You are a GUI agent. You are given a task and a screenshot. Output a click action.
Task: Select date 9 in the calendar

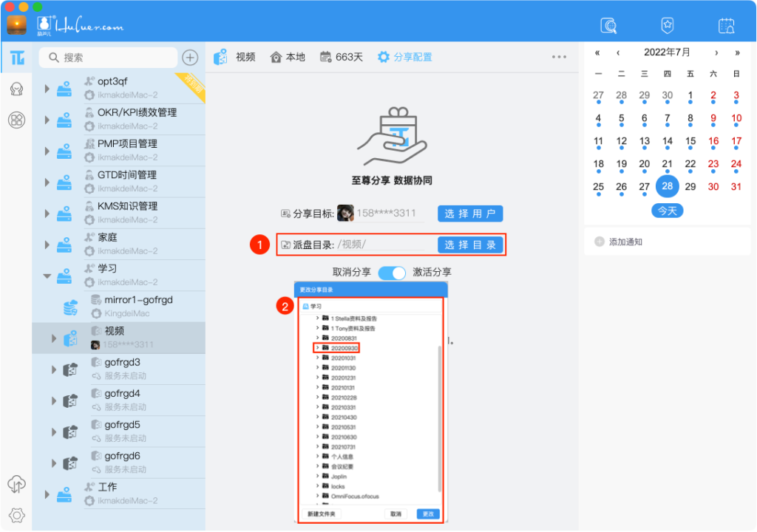point(713,119)
